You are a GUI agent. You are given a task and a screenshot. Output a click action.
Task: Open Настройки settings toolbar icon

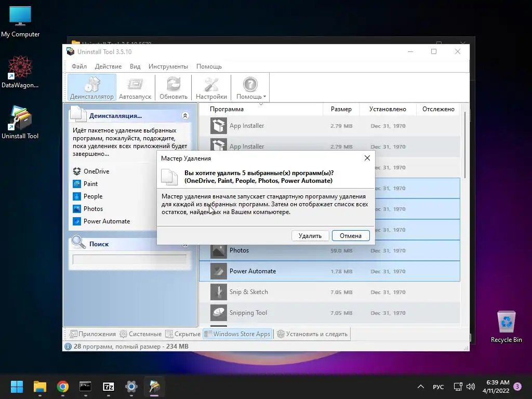point(211,88)
